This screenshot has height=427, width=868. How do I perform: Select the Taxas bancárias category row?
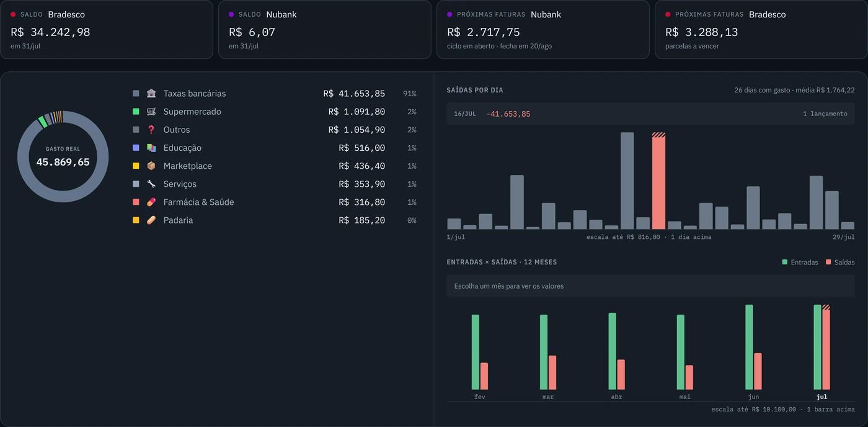(275, 94)
